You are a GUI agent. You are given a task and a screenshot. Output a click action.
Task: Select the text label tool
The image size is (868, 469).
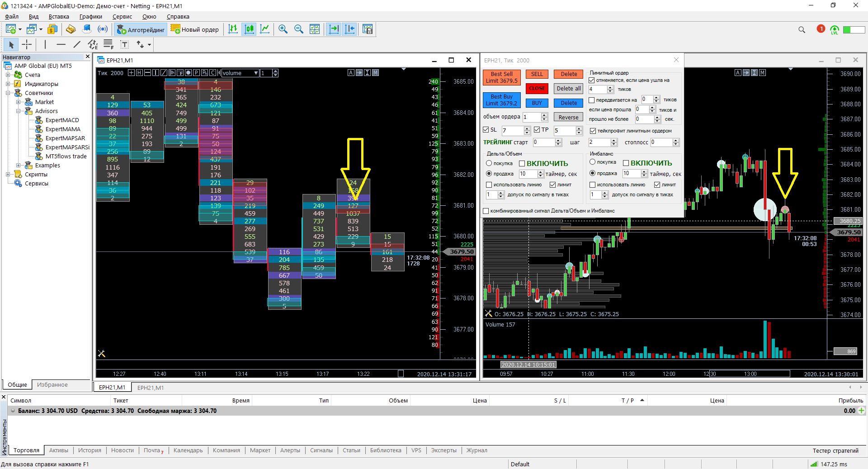click(124, 44)
